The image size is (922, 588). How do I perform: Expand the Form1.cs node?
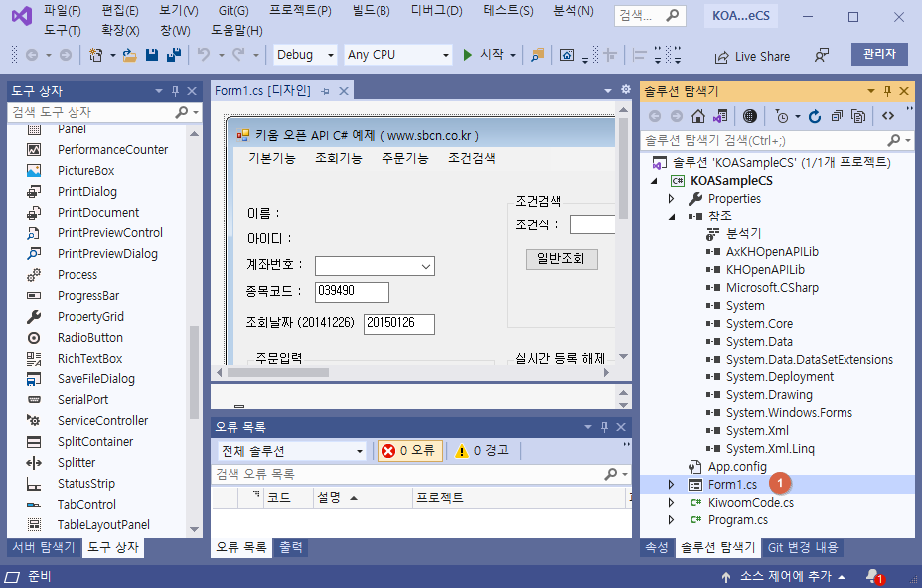pos(671,485)
